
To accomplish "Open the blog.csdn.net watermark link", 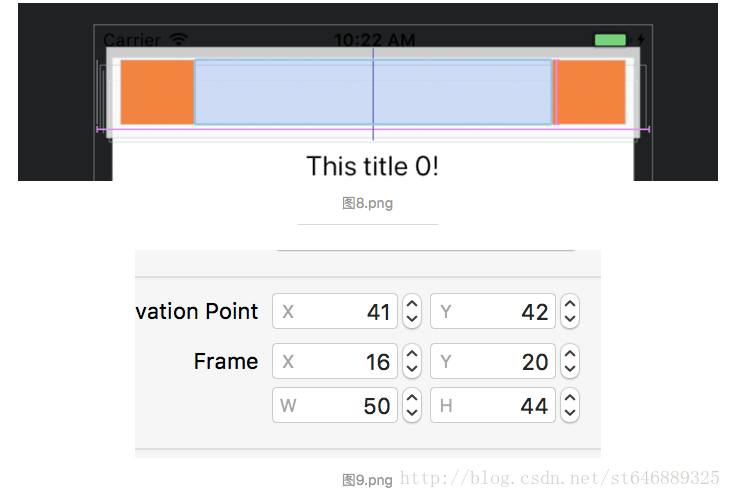I will (x=559, y=478).
